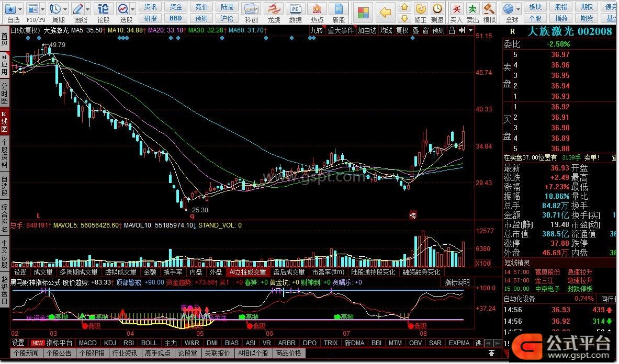619x364 pixels.
Task: Open the 模拟 gavel simulation icon
Action: [x=489, y=9]
